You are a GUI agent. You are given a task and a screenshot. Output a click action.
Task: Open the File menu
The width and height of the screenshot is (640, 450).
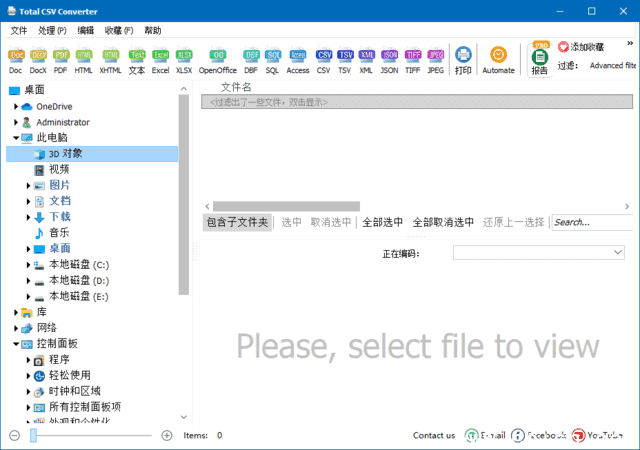(x=19, y=30)
